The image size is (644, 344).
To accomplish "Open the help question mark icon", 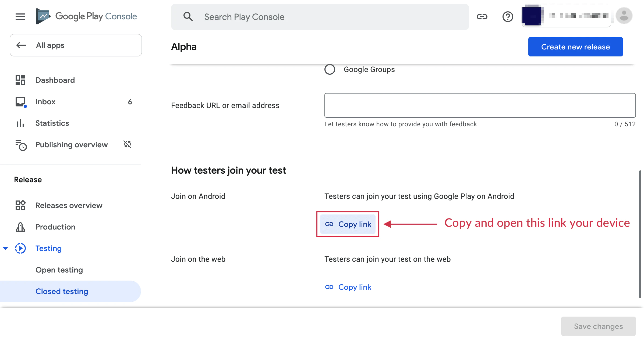I will [x=508, y=17].
